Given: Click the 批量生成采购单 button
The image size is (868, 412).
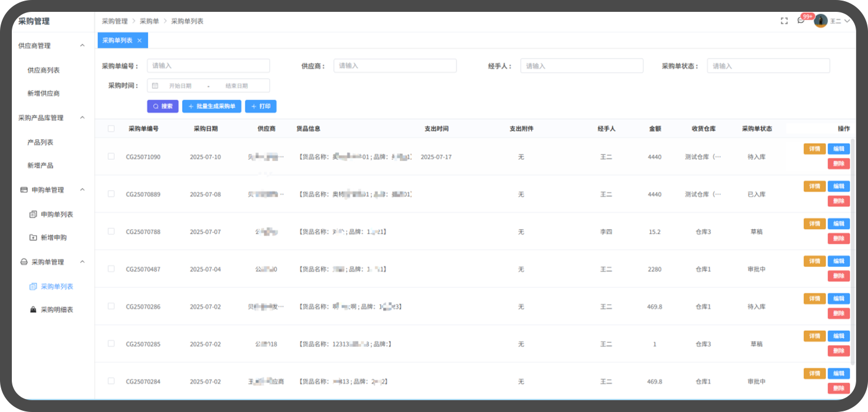Looking at the screenshot, I should click(x=212, y=107).
